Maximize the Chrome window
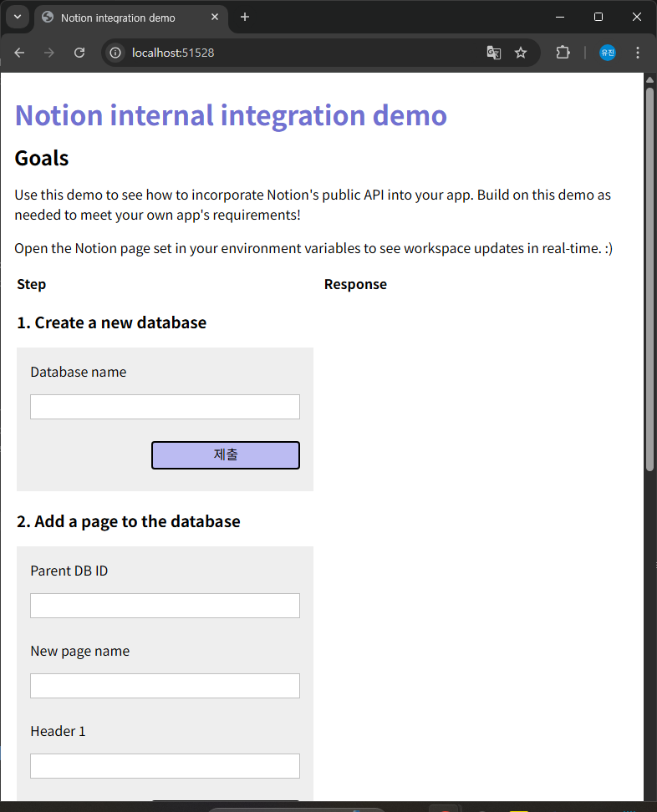 coord(598,17)
